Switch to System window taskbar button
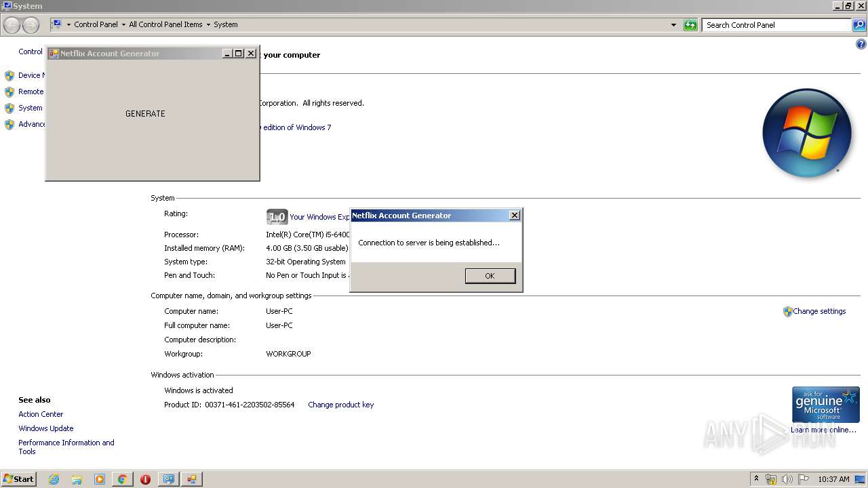This screenshot has height=488, width=868. (x=168, y=479)
